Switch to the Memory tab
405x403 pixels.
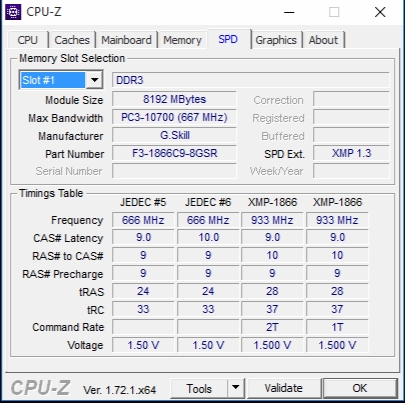pos(182,40)
